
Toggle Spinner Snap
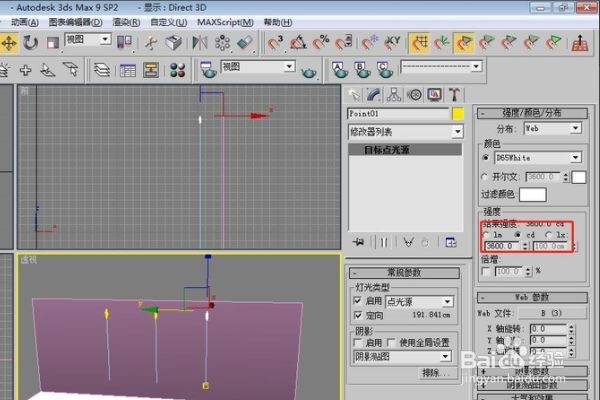point(344,43)
